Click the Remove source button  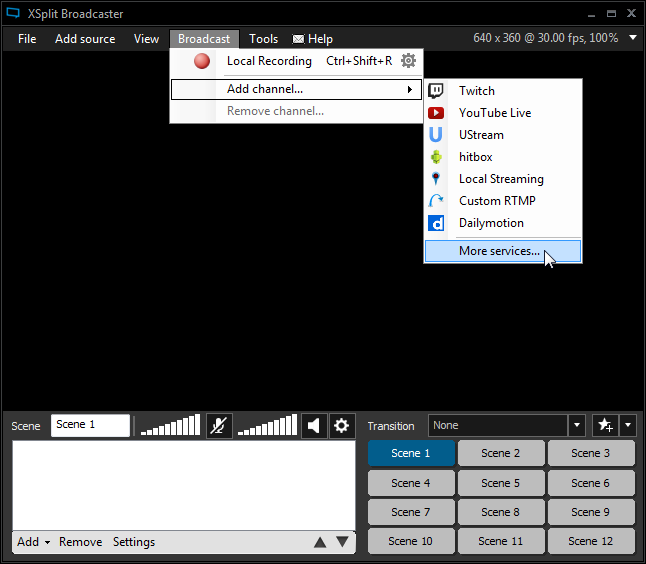coord(80,542)
